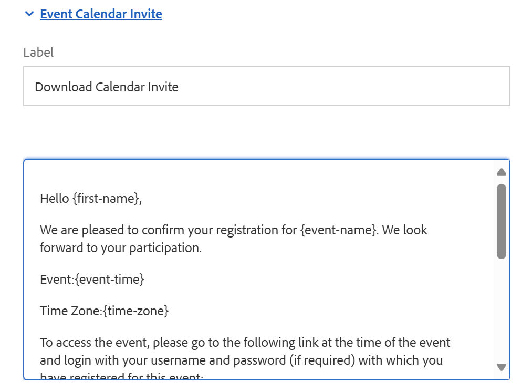Image resolution: width=532 pixels, height=392 pixels.
Task: Click the Event: line in the message body
Action: coord(92,279)
